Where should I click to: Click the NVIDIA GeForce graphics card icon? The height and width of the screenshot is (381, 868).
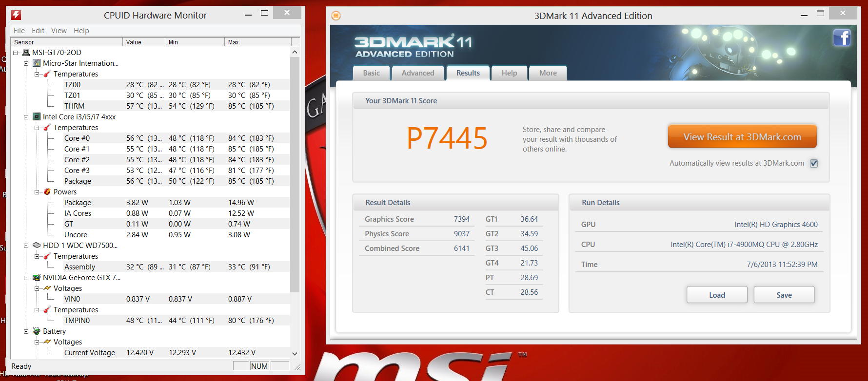click(x=37, y=277)
